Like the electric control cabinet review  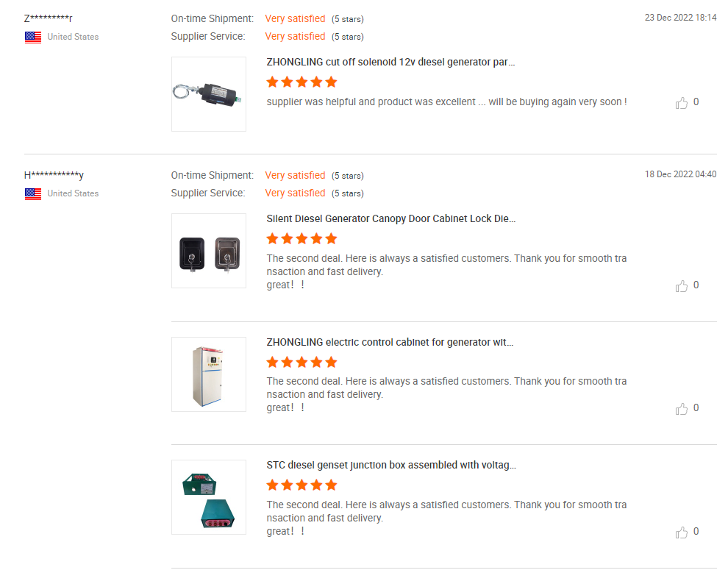(x=682, y=409)
